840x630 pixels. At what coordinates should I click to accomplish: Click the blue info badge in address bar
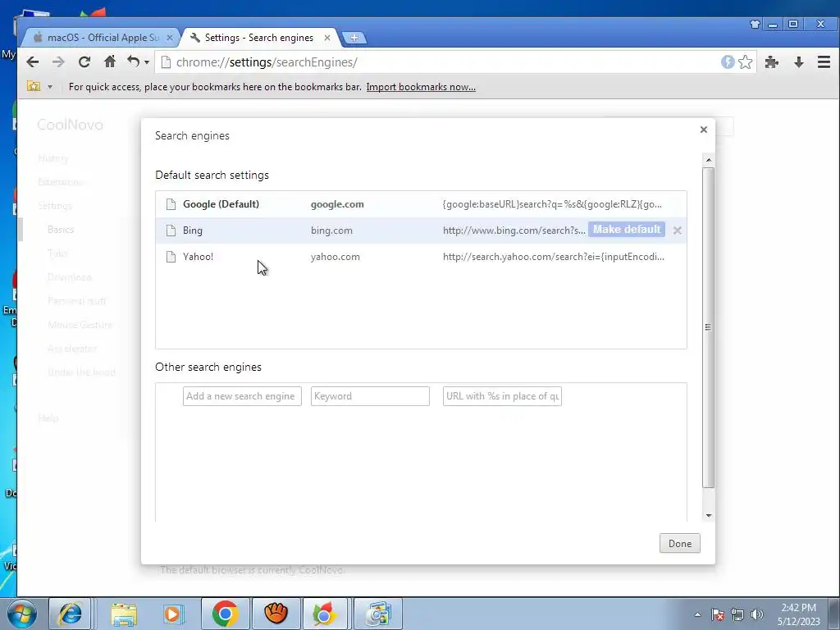pos(728,62)
